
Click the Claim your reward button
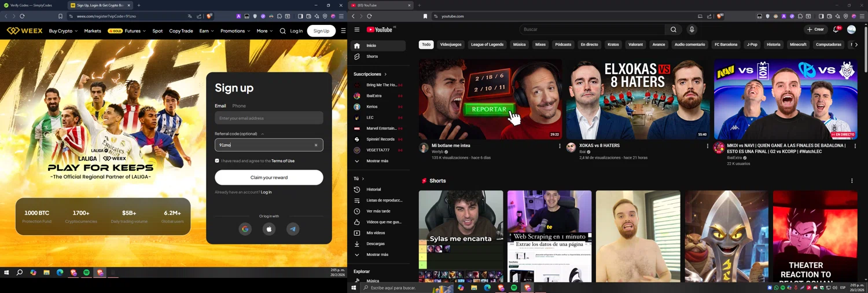269,177
